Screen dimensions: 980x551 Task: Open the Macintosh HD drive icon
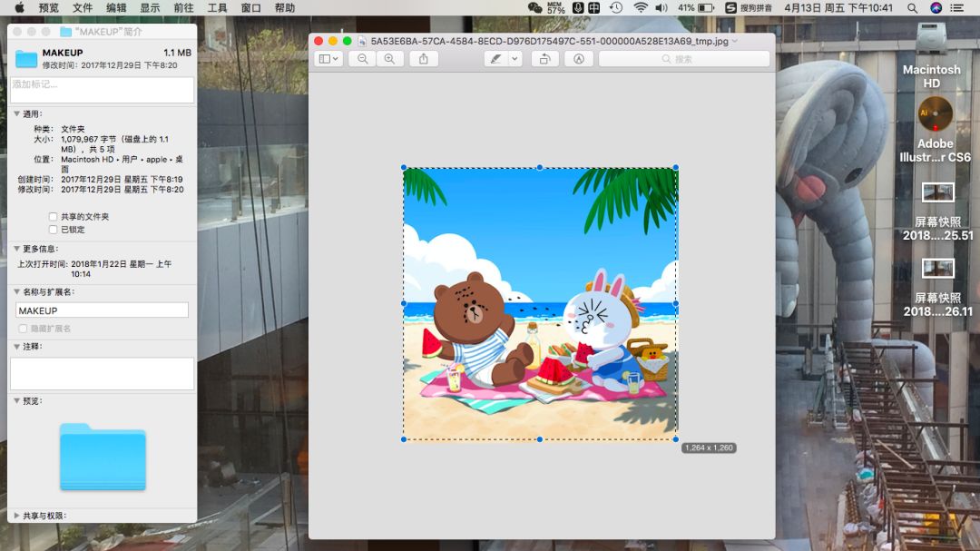click(x=932, y=39)
